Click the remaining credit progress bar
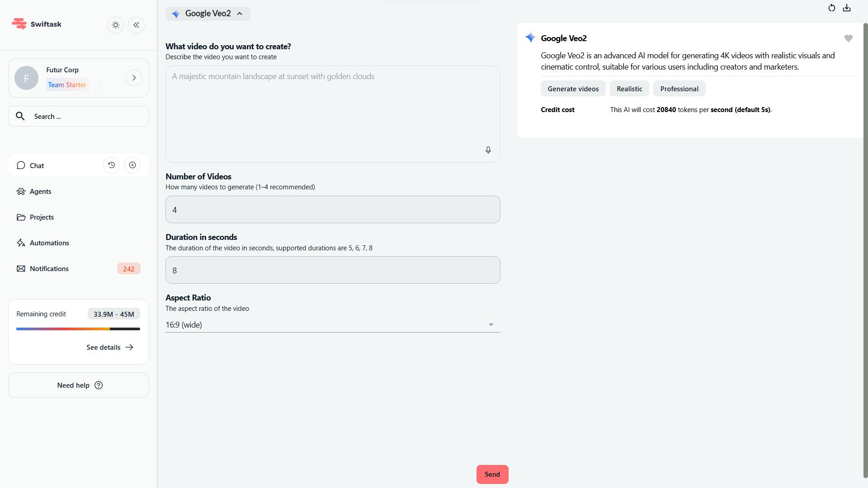The height and width of the screenshot is (488, 868). (x=78, y=328)
